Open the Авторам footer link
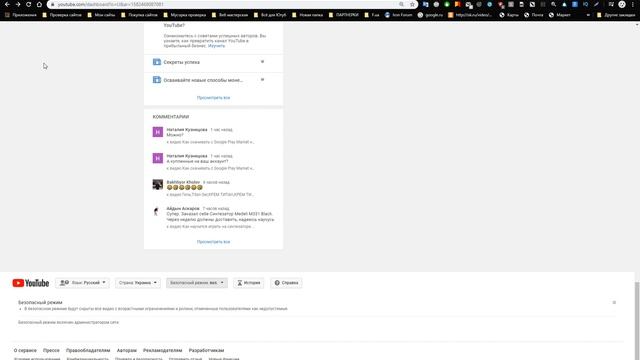This screenshot has height=360, width=640. 127,351
